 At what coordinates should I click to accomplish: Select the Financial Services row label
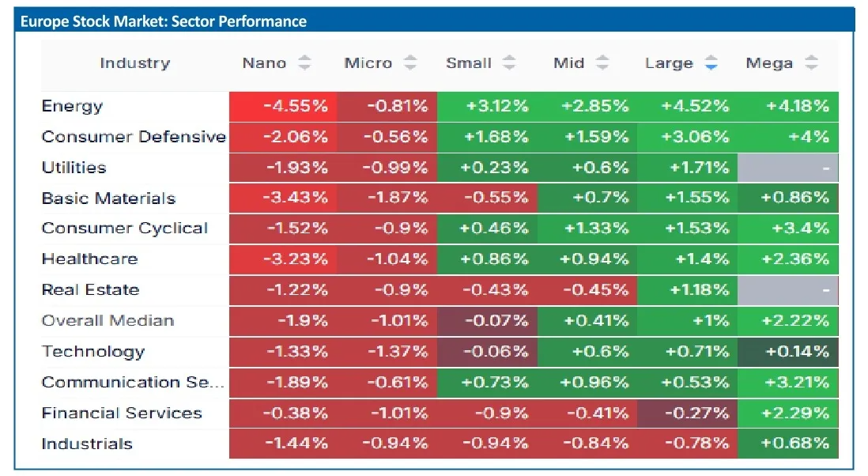coord(122,413)
